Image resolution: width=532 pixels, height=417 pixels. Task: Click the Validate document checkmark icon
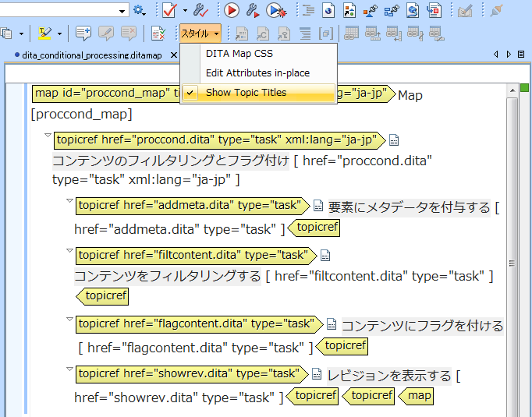tap(169, 10)
